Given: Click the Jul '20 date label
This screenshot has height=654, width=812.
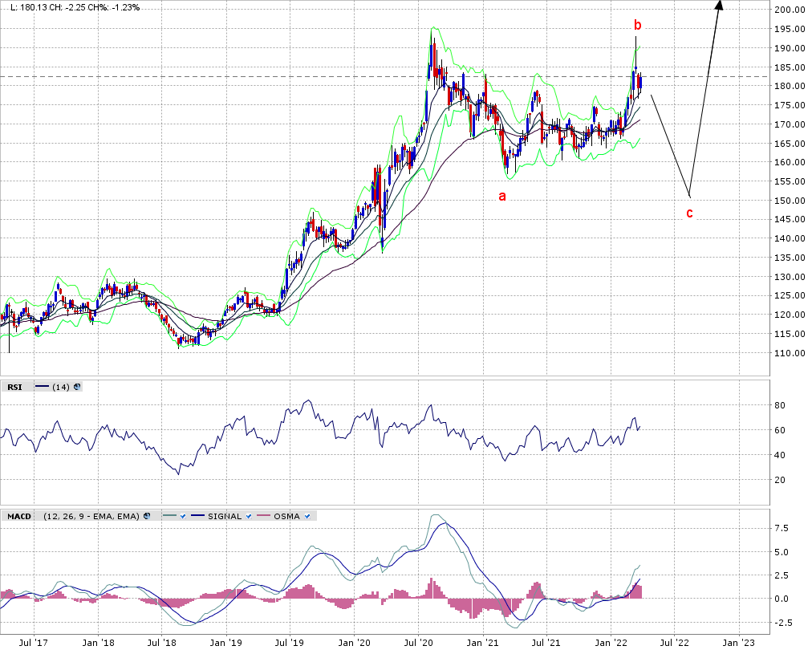Looking at the screenshot, I should [418, 643].
